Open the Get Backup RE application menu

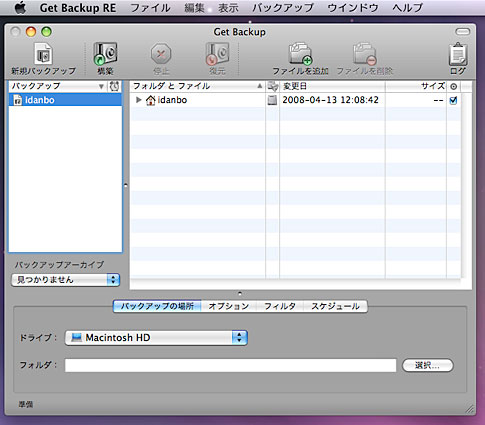tap(78, 8)
